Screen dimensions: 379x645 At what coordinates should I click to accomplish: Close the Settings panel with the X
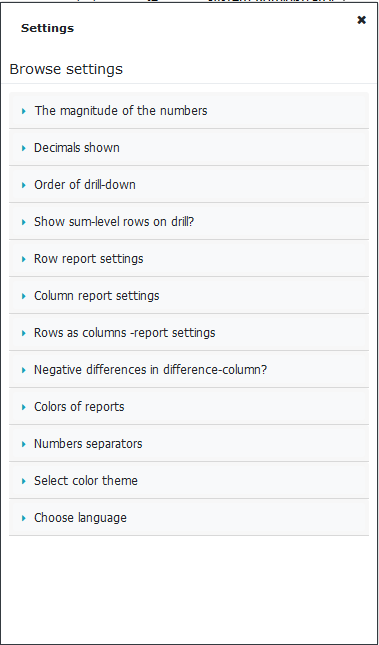pyautogui.click(x=361, y=20)
